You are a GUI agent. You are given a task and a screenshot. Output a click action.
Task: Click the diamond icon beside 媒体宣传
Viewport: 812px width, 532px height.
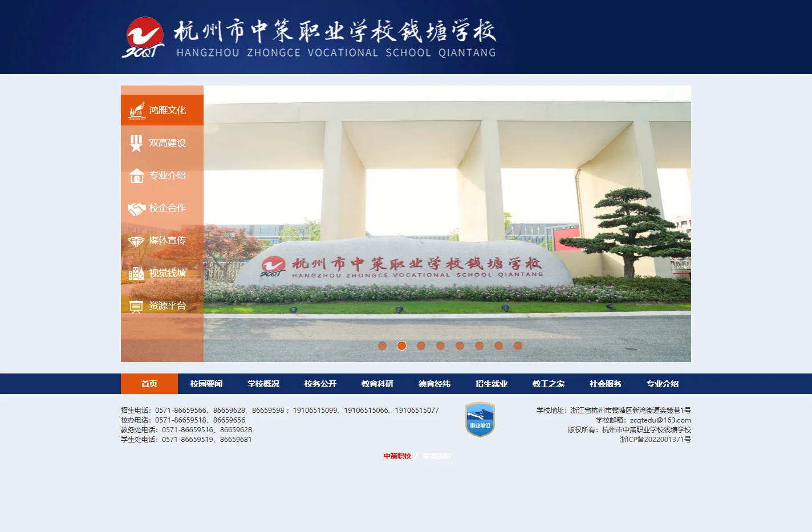click(136, 241)
